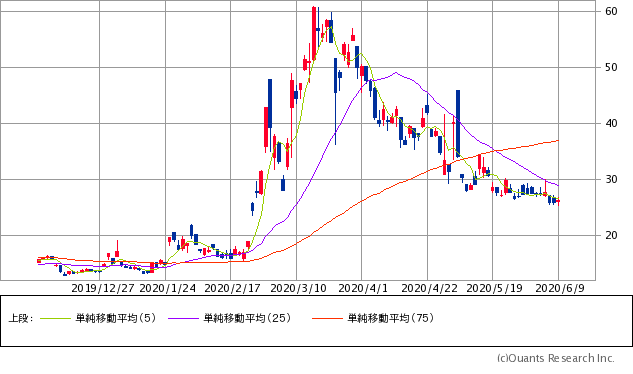Click the Quants Research Inc. copyright text
Viewport: 633px width, 374px height.
(x=556, y=358)
